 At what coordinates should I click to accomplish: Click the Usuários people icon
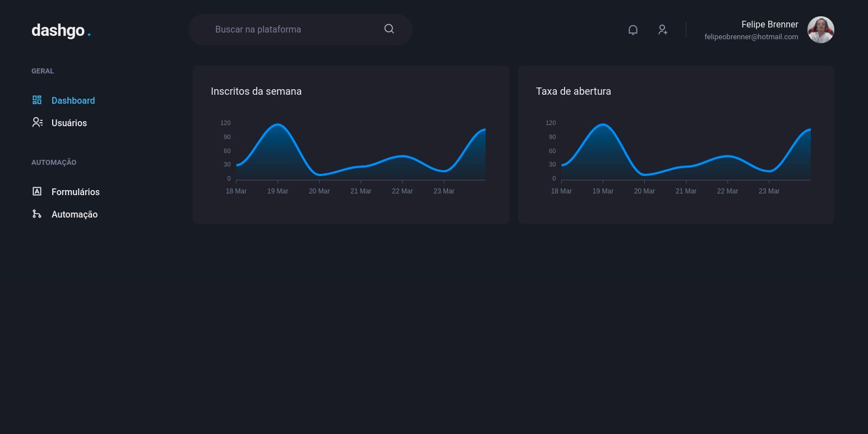click(x=37, y=122)
